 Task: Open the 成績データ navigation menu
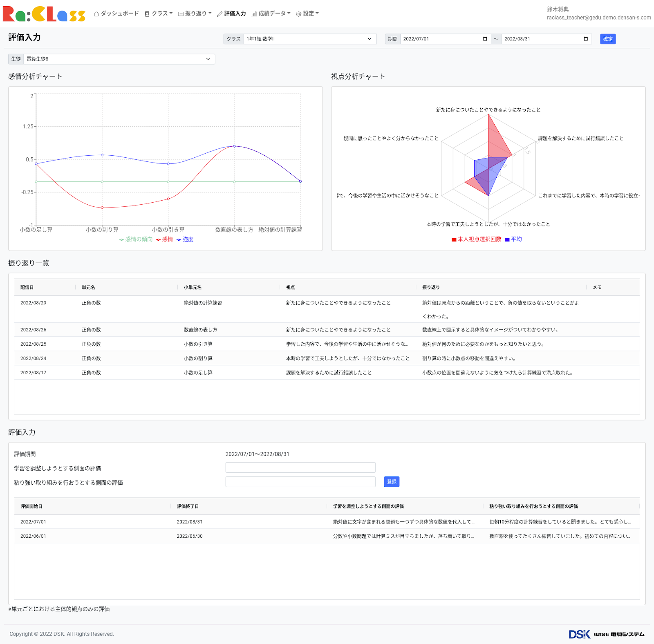click(x=271, y=13)
